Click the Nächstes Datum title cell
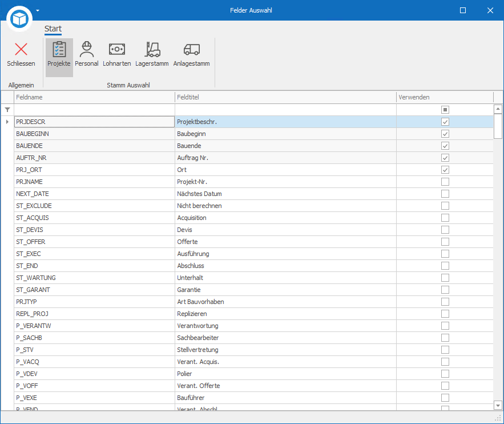This screenshot has width=504, height=424. click(x=285, y=194)
